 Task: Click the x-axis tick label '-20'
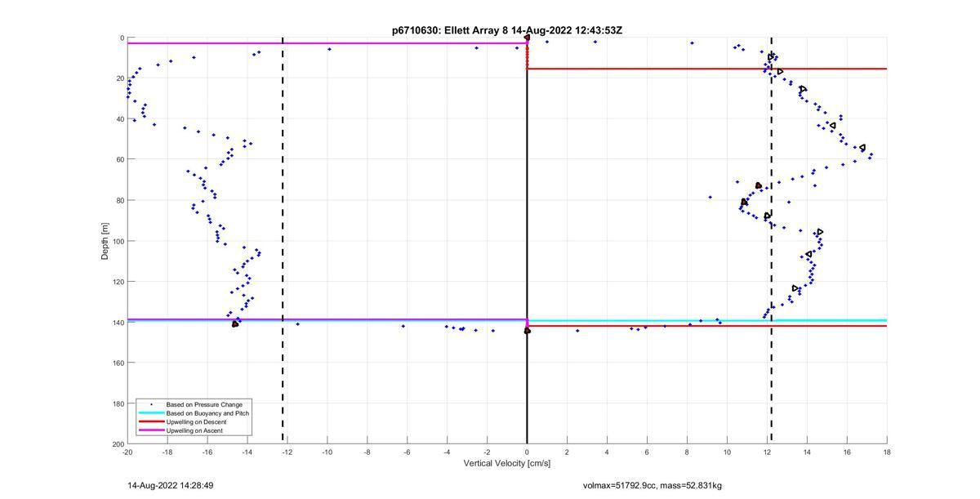click(127, 452)
